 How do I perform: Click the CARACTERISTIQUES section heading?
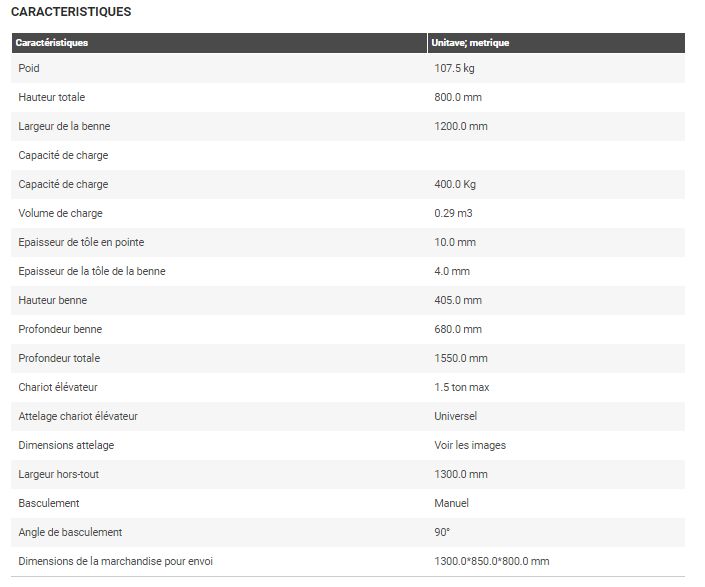70,12
